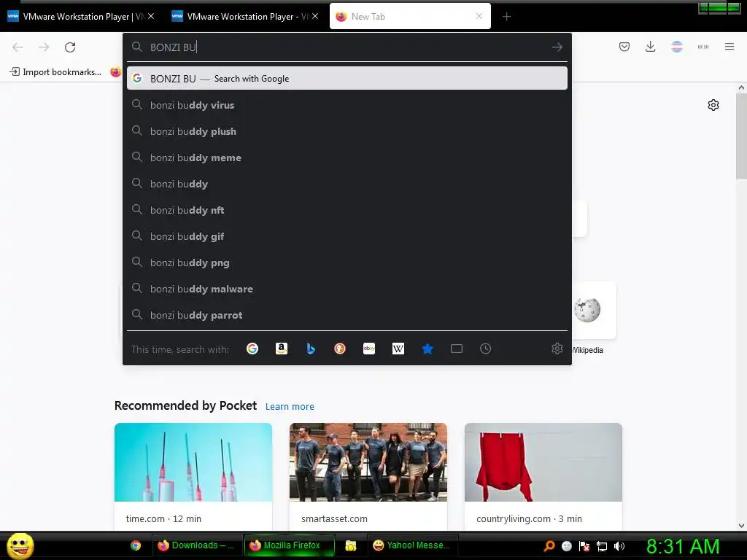The image size is (747, 560).
Task: Switch to Yahoo! Messenger taskbar button
Action: [x=413, y=545]
